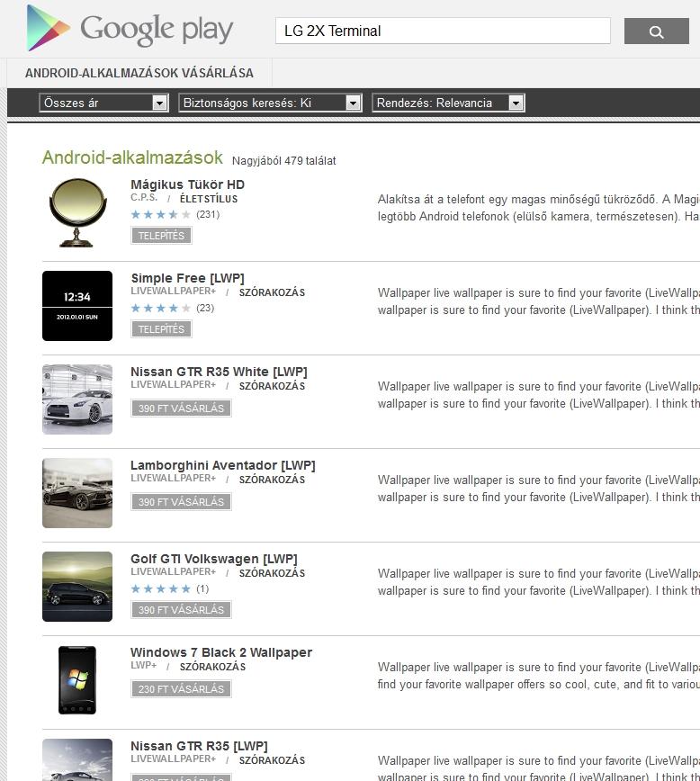Open Szórakozás category under Lamborghini Aventador
The image size is (700, 781).
272,480
